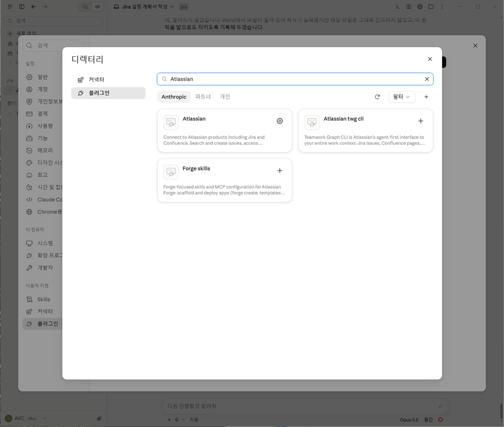Screen dimensions: 504x427
Task: Open 회고 in settings sidebar
Action: click(x=42, y=175)
